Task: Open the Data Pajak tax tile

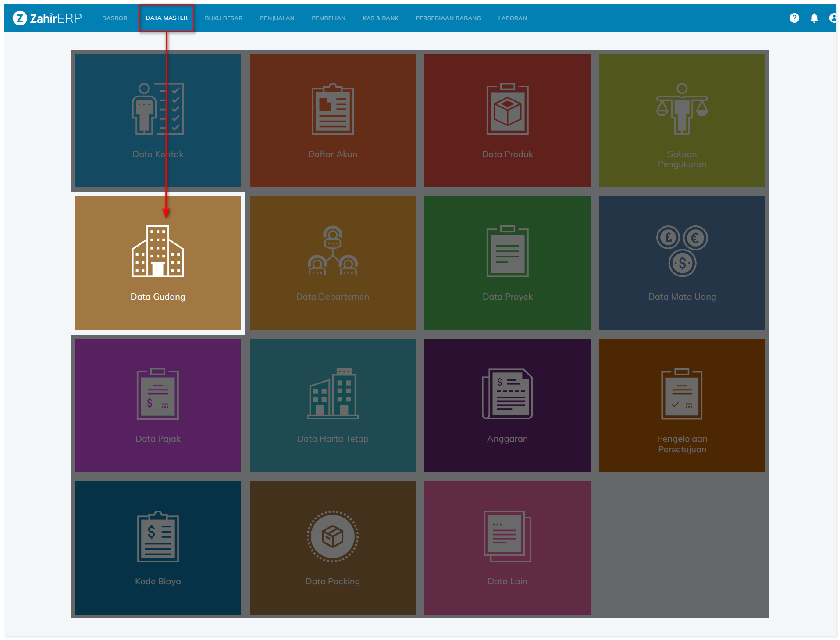Action: click(x=158, y=405)
